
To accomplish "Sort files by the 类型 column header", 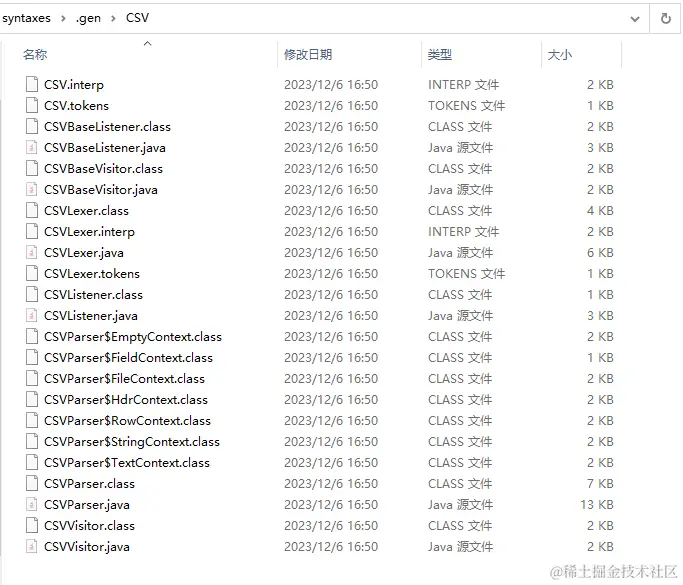I will click(440, 54).
